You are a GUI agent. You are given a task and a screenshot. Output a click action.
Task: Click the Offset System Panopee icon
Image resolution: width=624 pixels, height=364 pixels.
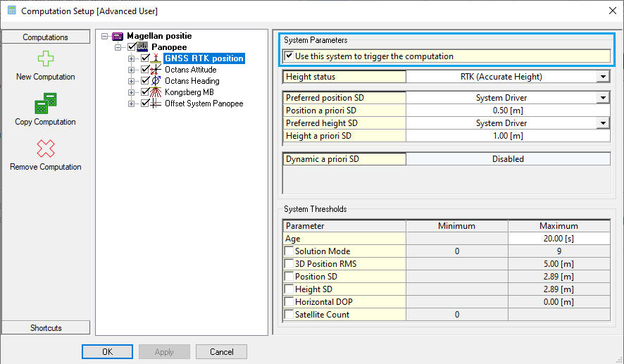click(x=157, y=103)
